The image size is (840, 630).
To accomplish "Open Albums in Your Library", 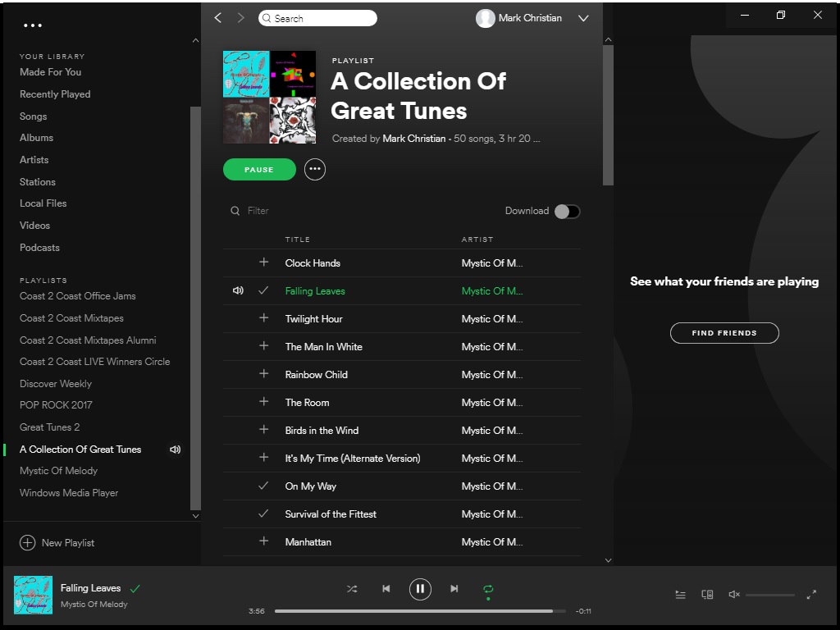I will click(36, 138).
